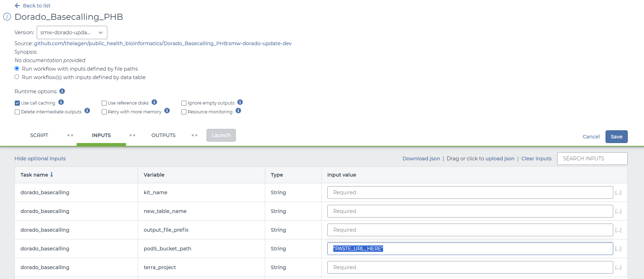644x279 pixels.
Task: Click info icon beside Ignore empty outputs
Action: pyautogui.click(x=240, y=102)
